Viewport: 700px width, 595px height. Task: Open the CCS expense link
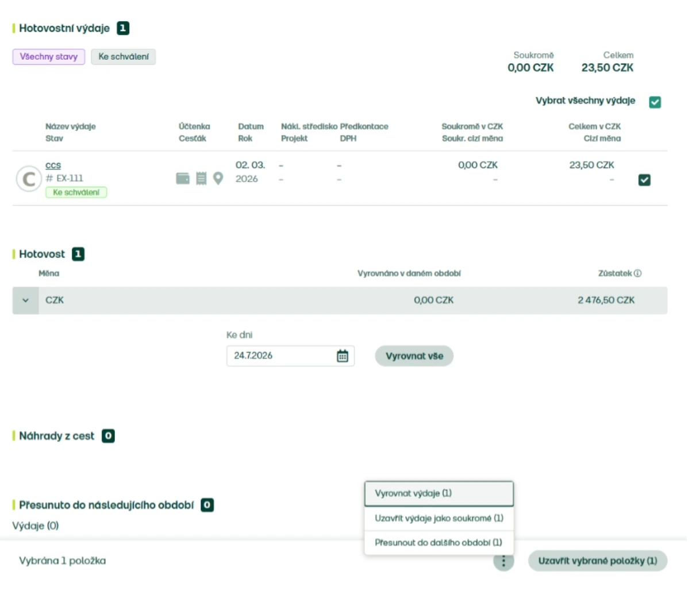(53, 165)
